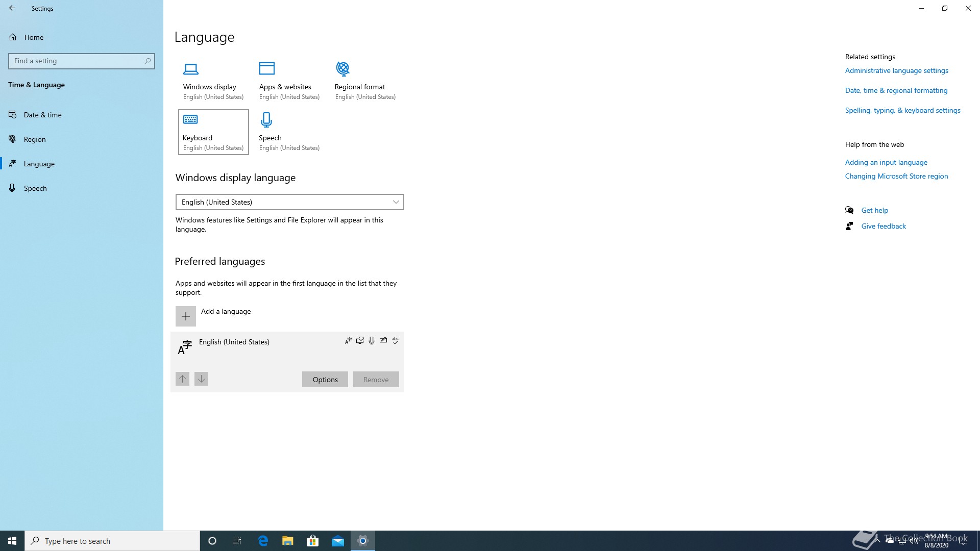Click the Find a setting search box
Image resolution: width=980 pixels, height=551 pixels.
(77, 61)
